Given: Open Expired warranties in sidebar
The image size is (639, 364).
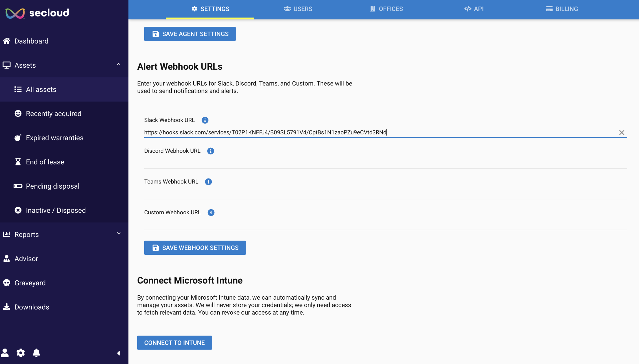Looking at the screenshot, I should [x=54, y=138].
